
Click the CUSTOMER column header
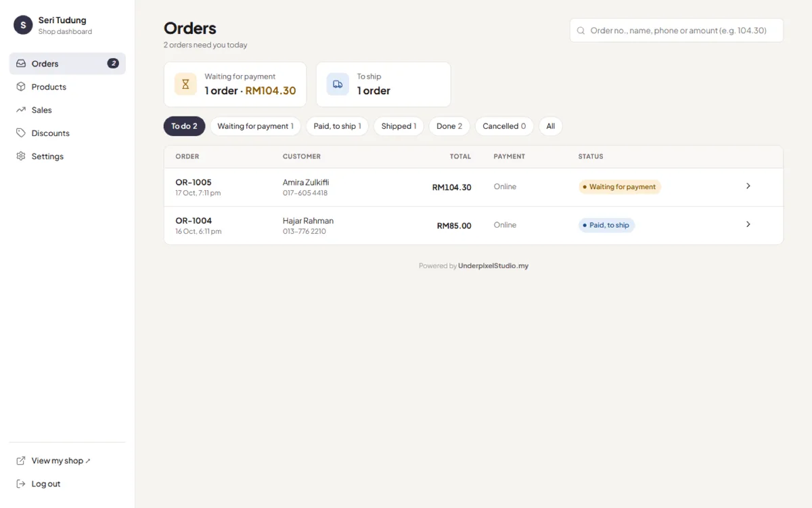[x=302, y=156]
